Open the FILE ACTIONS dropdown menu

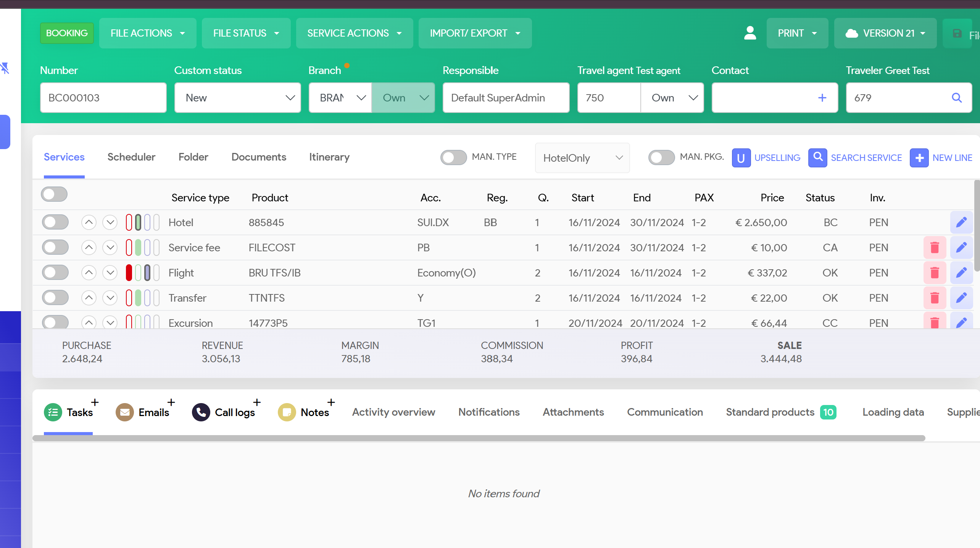(x=147, y=33)
